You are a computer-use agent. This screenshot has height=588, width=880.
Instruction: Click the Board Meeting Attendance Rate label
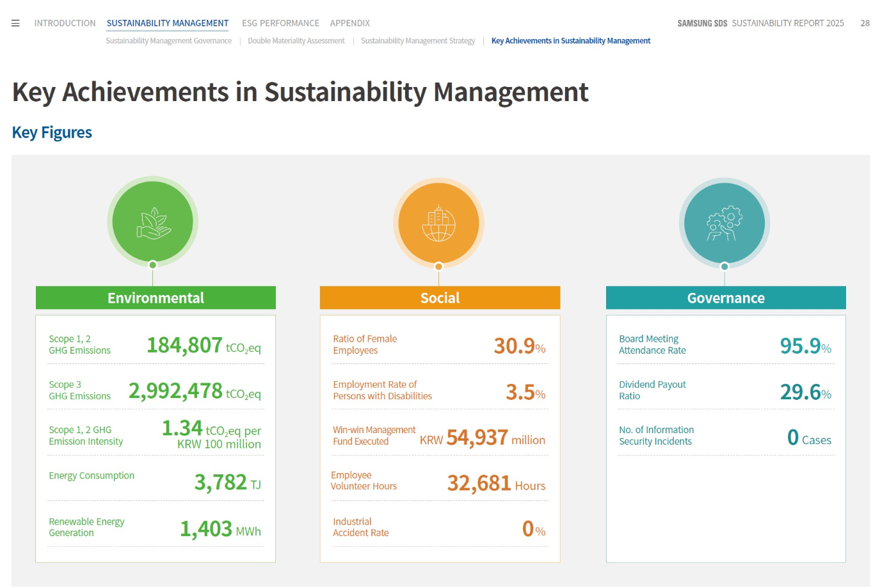point(652,344)
